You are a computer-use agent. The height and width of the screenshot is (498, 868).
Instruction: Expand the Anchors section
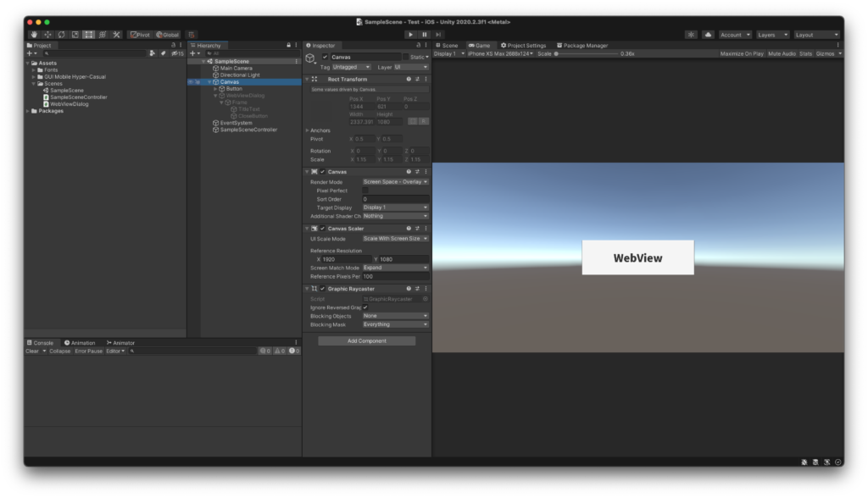(308, 130)
